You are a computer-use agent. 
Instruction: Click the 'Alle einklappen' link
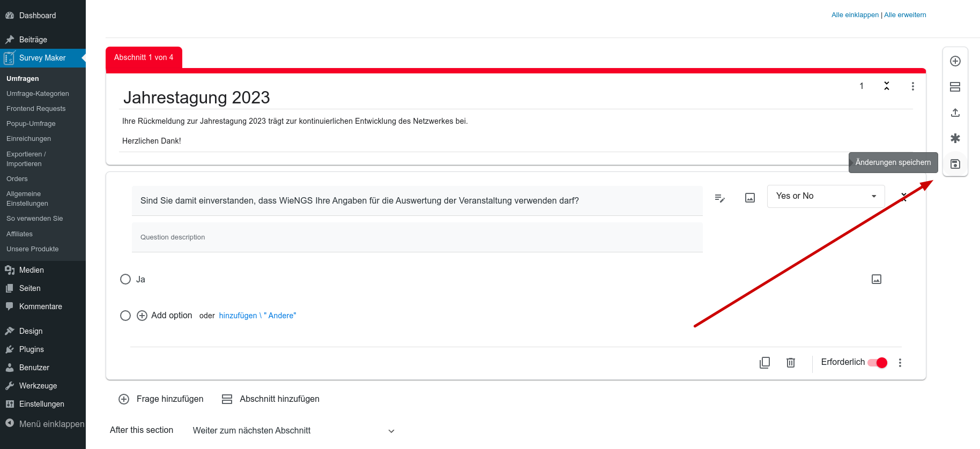(855, 15)
